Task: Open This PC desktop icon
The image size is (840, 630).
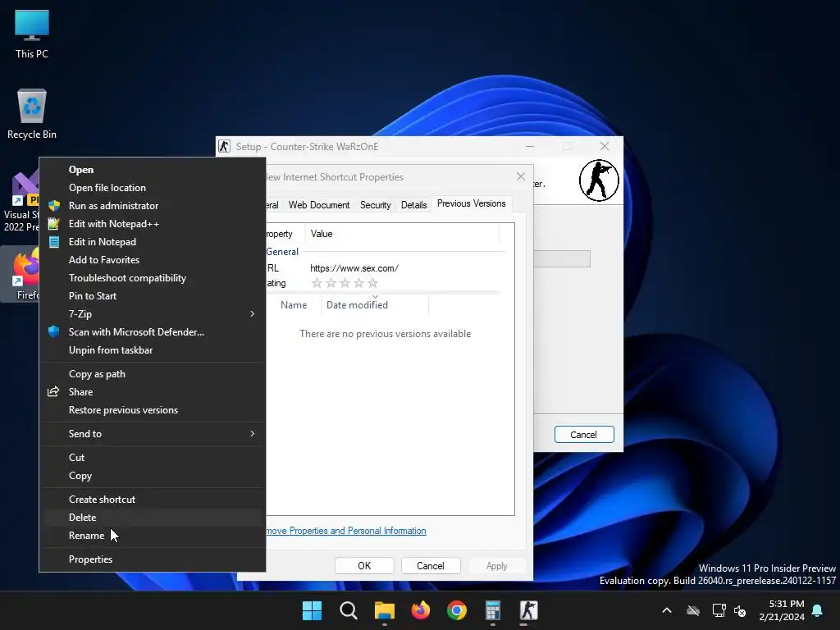Action: point(32,34)
